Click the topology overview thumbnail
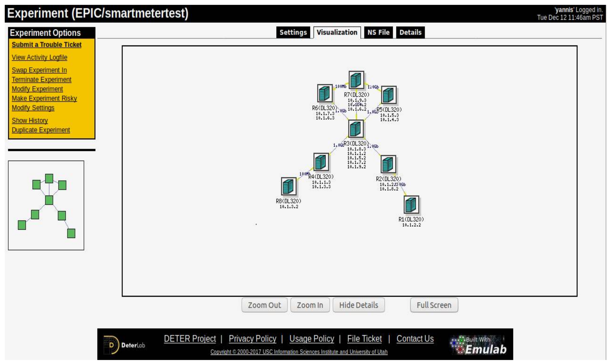The height and width of the screenshot is (364, 611). coord(46,205)
